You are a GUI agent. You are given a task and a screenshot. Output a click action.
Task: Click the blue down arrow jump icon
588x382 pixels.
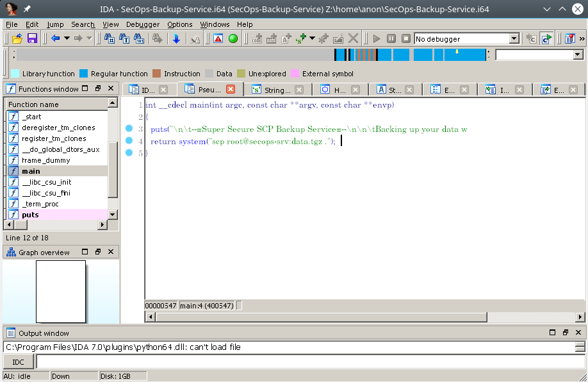click(x=176, y=38)
